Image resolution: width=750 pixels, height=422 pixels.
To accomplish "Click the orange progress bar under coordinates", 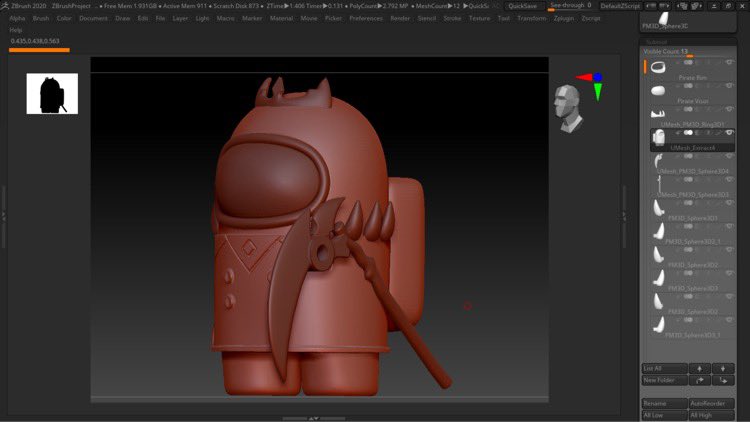I will click(x=39, y=50).
